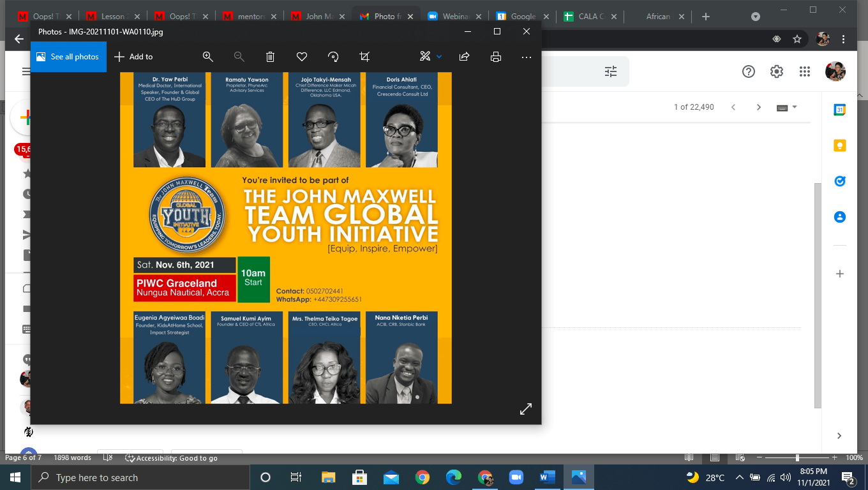Screen dimensions: 868x490
Task: Open Zoom from taskbar
Action: [x=516, y=477]
